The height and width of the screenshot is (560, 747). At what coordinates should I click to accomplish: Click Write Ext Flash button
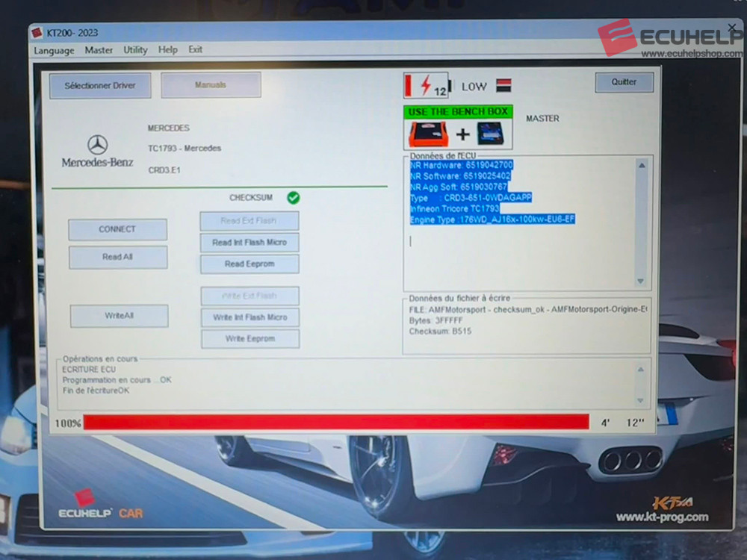pyautogui.click(x=249, y=296)
